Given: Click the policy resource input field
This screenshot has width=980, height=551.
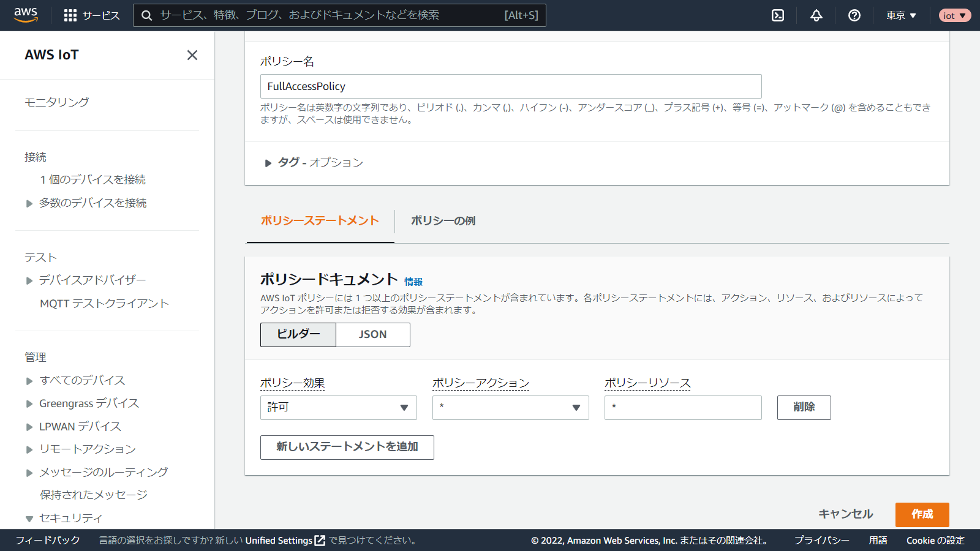Looking at the screenshot, I should click(x=682, y=408).
